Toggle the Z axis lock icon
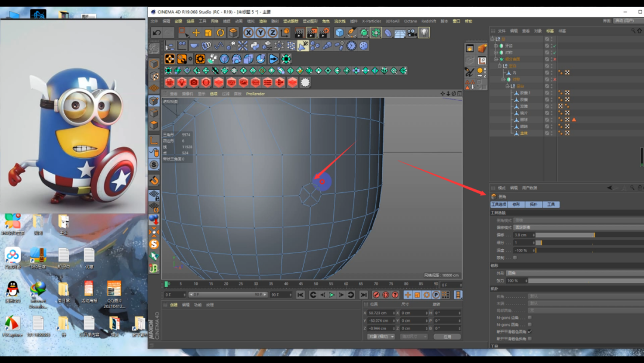 coord(273,32)
